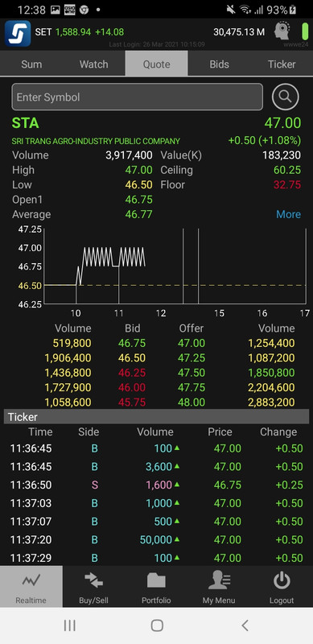The height and width of the screenshot is (644, 313).
Task: Tap market value 30,475.13 M
Action: 239,32
